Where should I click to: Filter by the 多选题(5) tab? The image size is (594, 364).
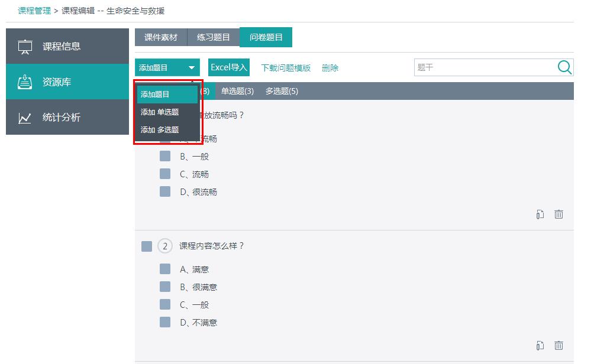(x=282, y=91)
